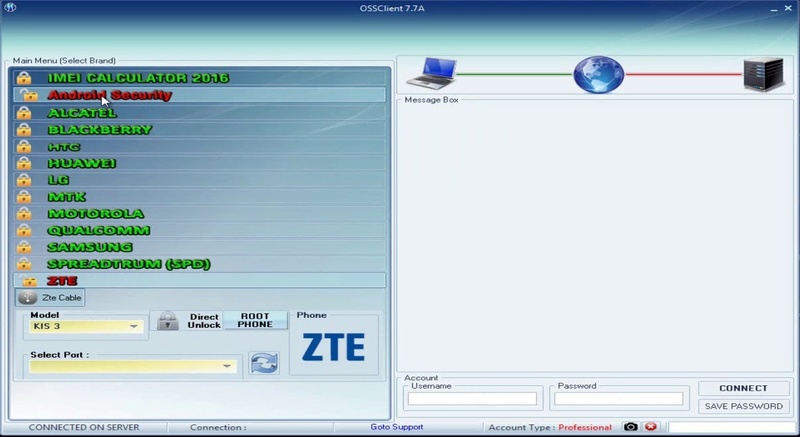800x437 pixels.
Task: Click lock icon beside LG
Action: (24, 180)
